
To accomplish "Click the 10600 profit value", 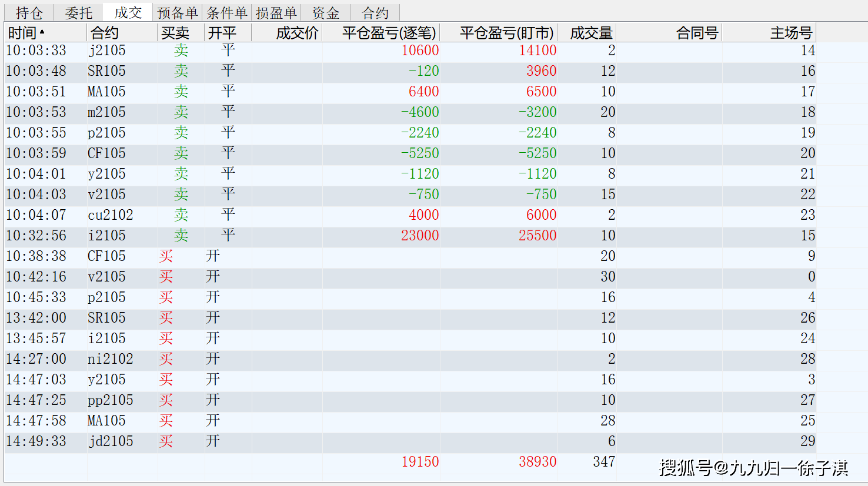I will coord(420,51).
